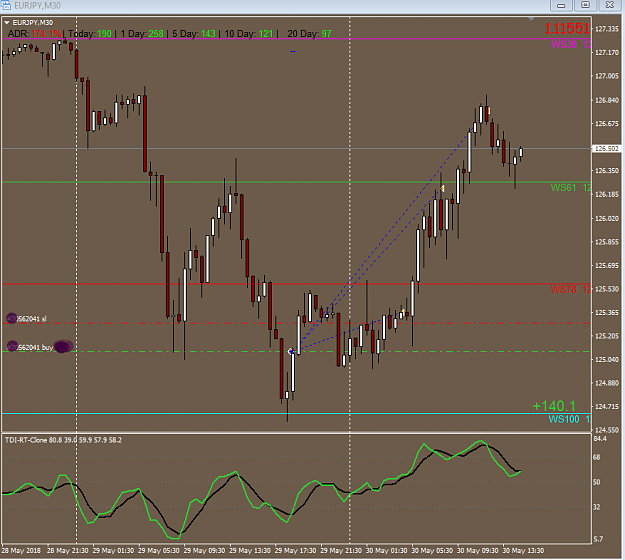
Task: Click the 29 May 05:30 time label
Action: pyautogui.click(x=159, y=550)
